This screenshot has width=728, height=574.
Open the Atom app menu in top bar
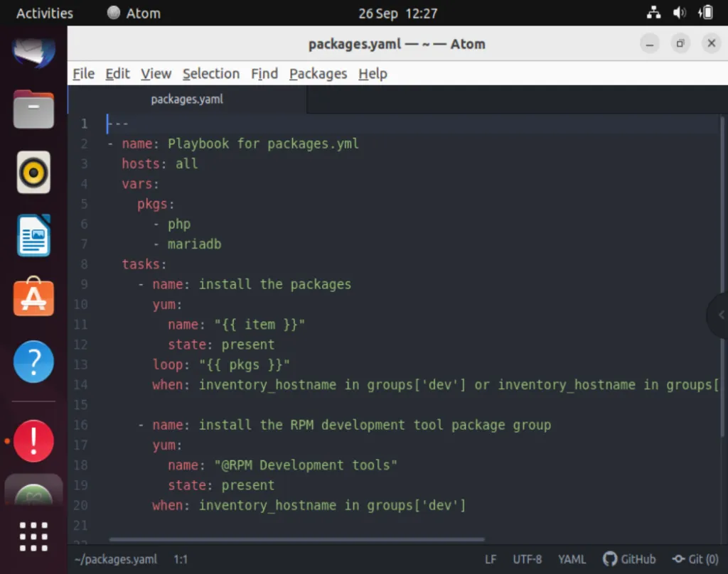(x=134, y=13)
